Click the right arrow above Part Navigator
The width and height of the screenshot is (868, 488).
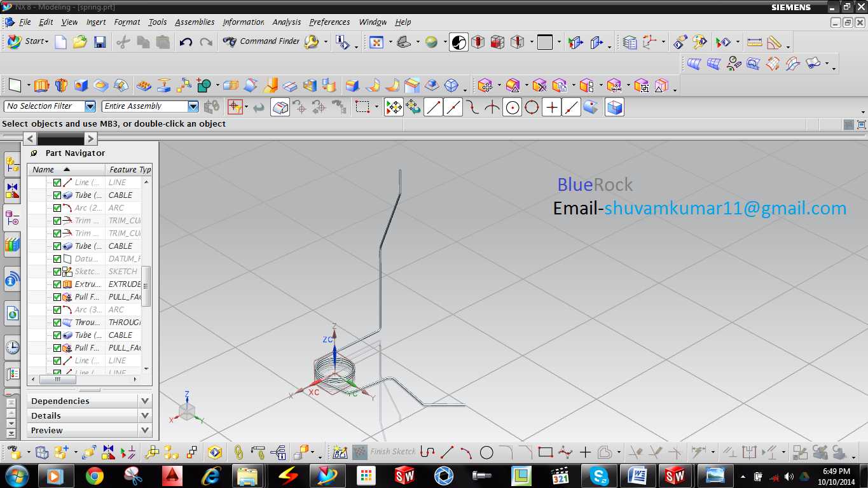91,138
